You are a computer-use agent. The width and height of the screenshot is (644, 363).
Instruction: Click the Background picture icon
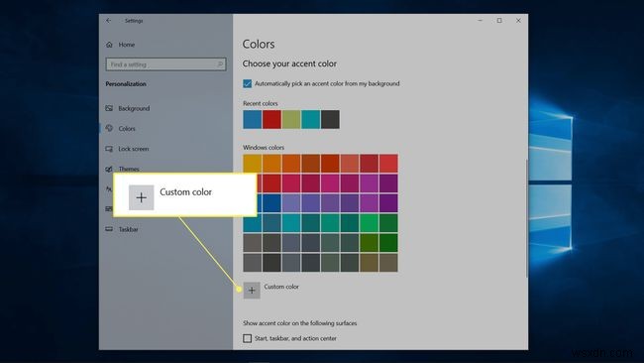tap(109, 108)
